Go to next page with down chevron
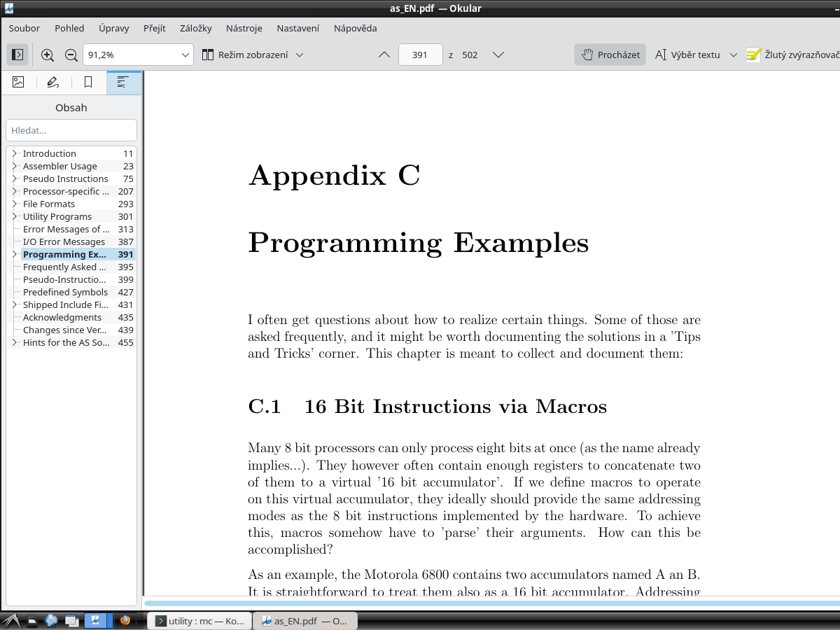The image size is (840, 630). coord(498,55)
